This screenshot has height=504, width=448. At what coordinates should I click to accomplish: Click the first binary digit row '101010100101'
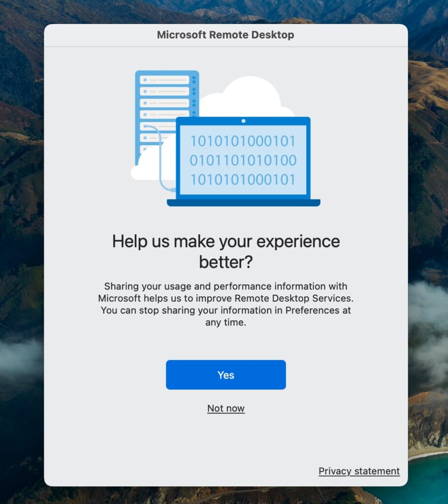243,141
